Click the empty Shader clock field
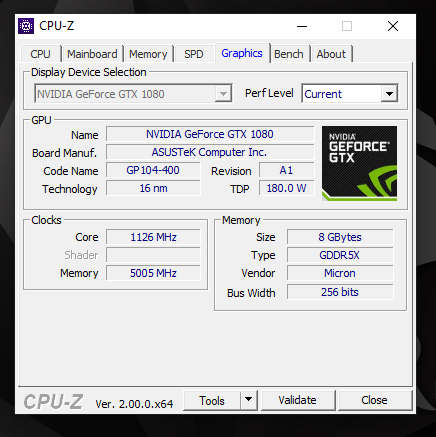Screen dimensions: 436x437 click(153, 255)
